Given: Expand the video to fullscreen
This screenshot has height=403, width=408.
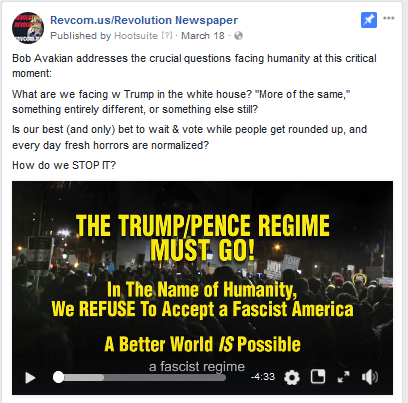Looking at the screenshot, I should 344,377.
